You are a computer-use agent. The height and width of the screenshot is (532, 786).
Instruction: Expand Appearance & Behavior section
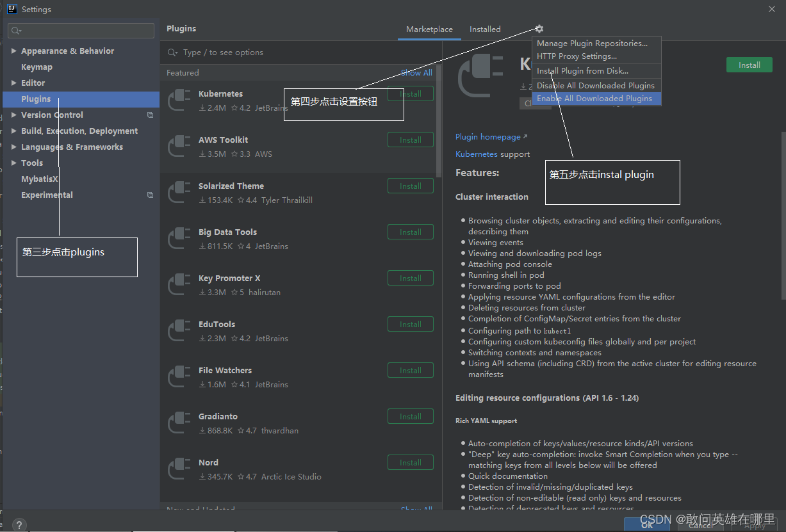[x=14, y=51]
